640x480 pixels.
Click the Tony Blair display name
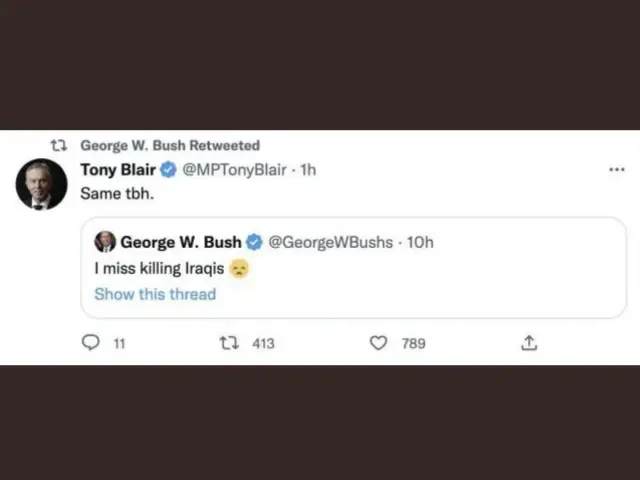tap(118, 170)
